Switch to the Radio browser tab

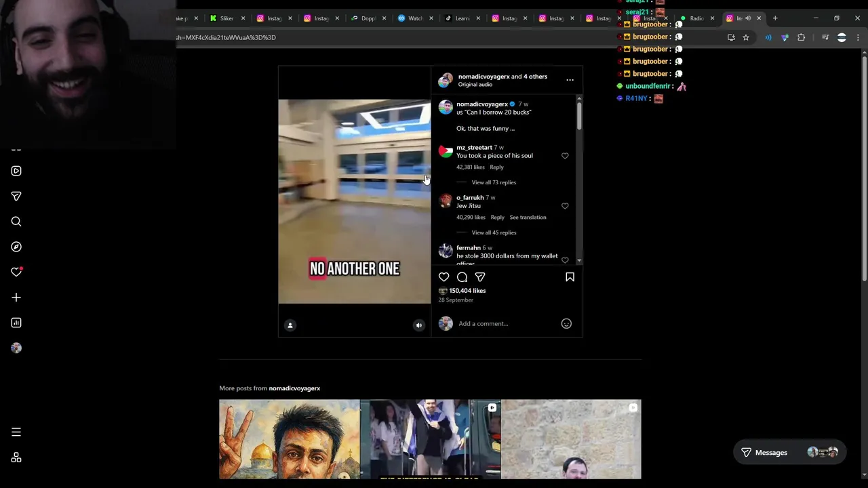coord(696,18)
